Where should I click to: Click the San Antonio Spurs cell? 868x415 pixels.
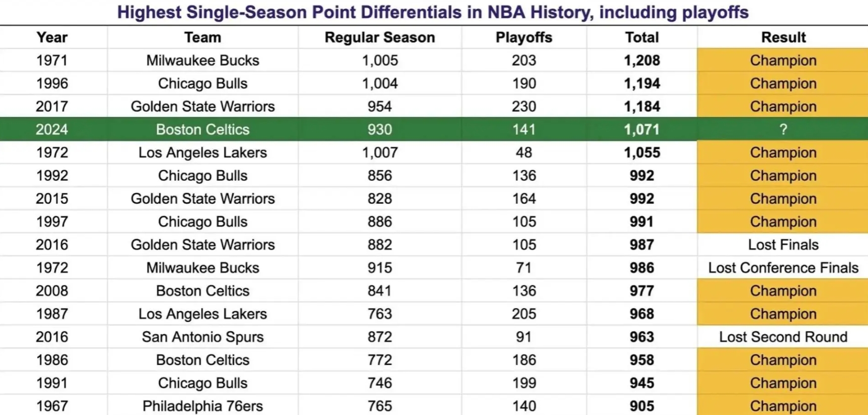202,337
